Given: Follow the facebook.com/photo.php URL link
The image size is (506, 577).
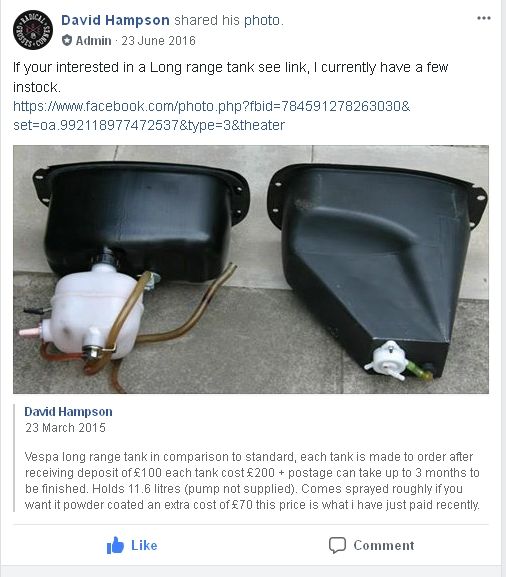Looking at the screenshot, I should (212, 106).
